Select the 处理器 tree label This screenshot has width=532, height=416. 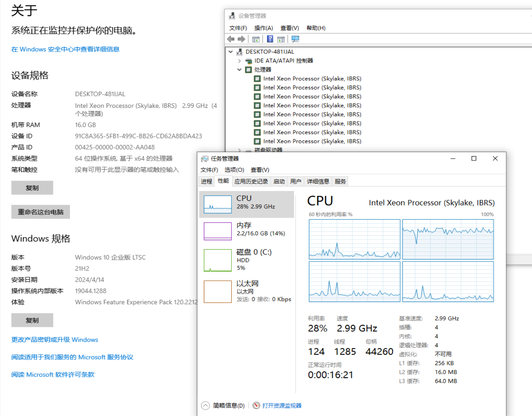263,70
